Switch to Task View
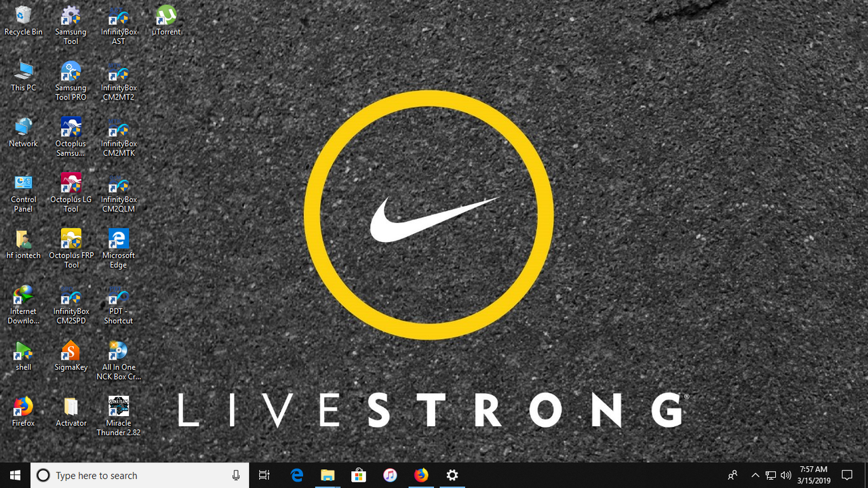The height and width of the screenshot is (488, 868). [x=264, y=475]
